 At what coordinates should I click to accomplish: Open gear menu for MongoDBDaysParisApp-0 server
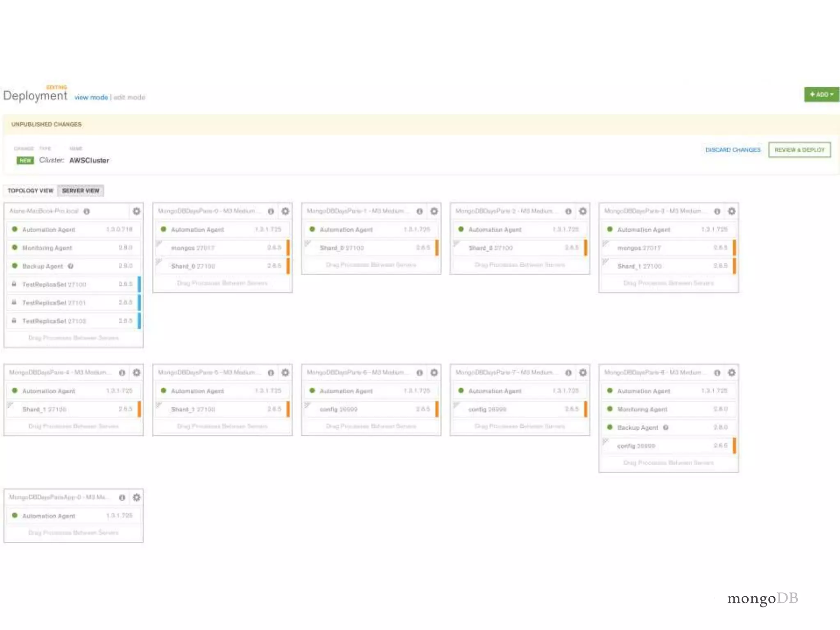coord(137,497)
